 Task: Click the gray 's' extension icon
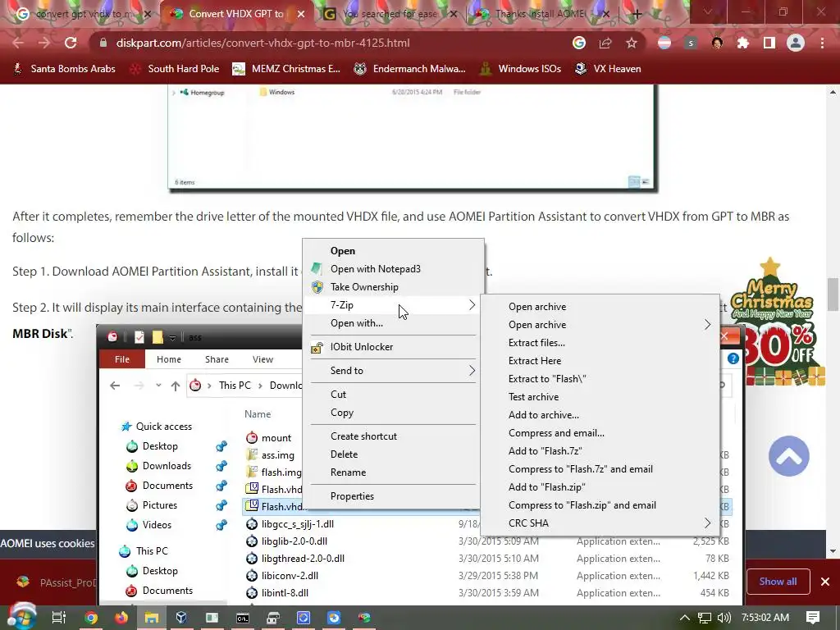pos(691,43)
